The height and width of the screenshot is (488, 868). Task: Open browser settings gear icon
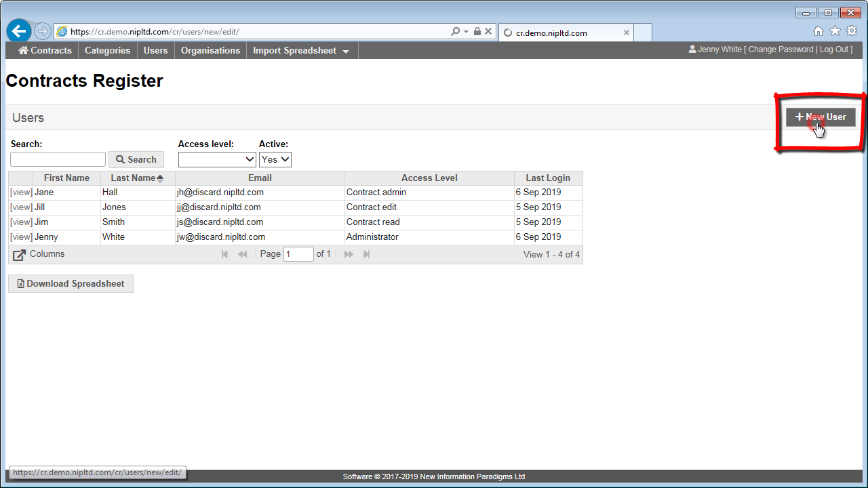point(852,31)
